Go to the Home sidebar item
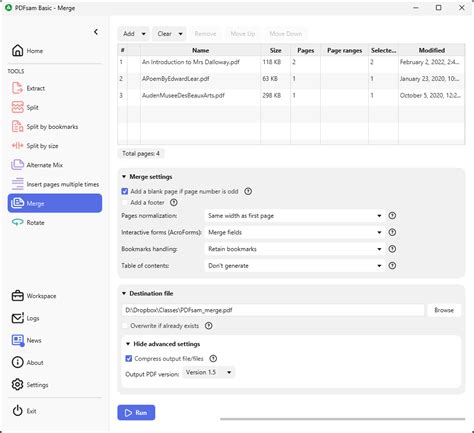 pos(27,51)
